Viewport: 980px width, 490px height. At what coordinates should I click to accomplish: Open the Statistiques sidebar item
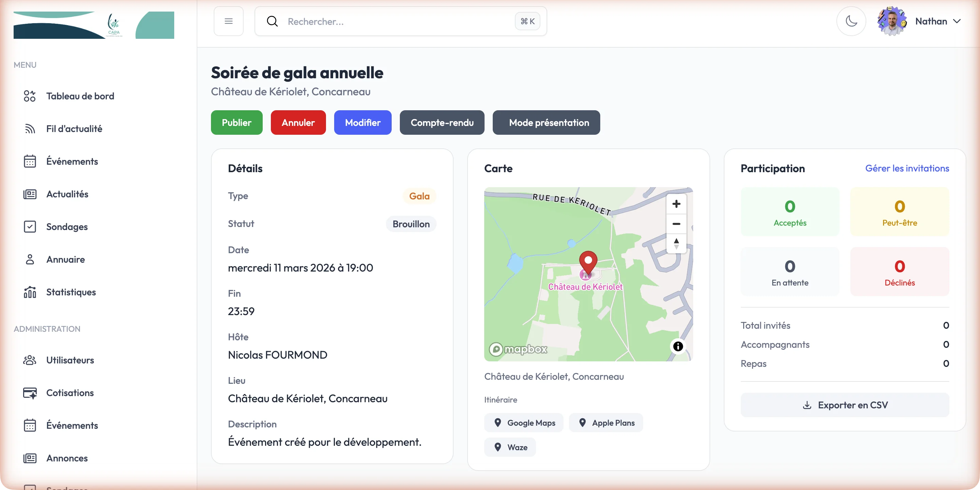(x=71, y=292)
